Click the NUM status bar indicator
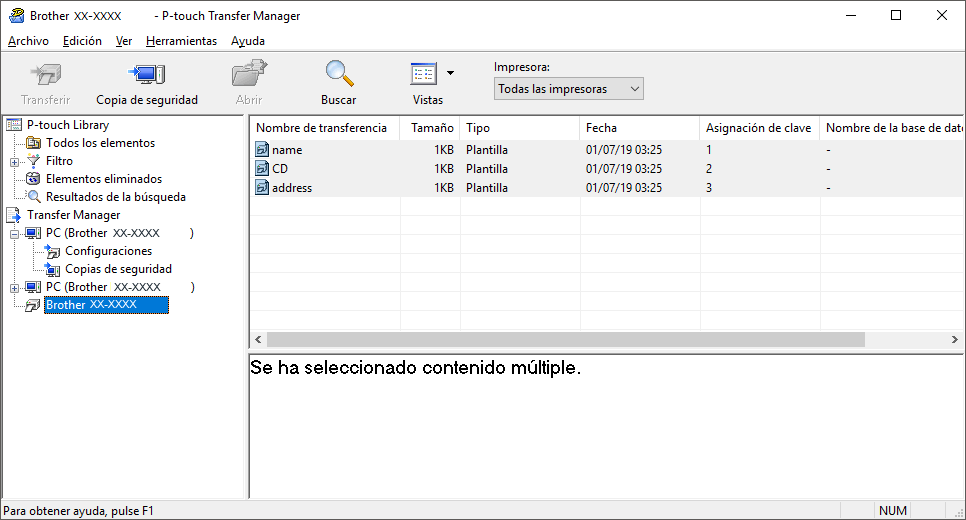 pos(893,511)
